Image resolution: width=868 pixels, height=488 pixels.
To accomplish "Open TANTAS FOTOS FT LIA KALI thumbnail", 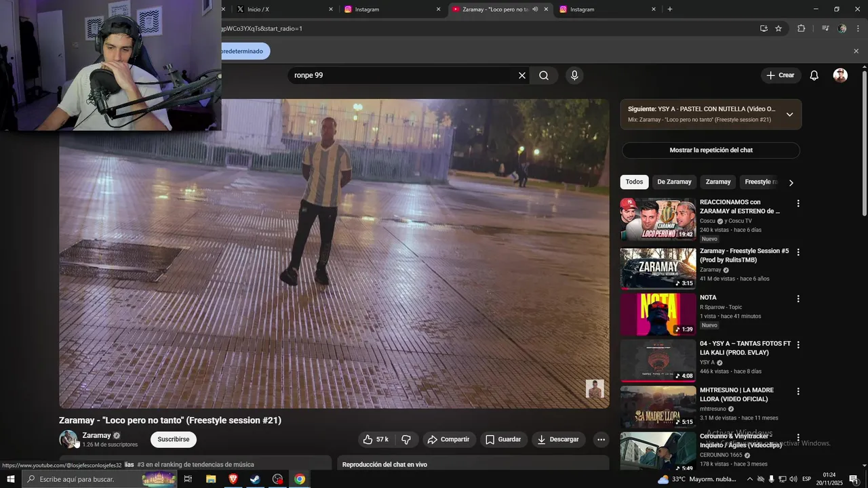I will click(x=658, y=361).
